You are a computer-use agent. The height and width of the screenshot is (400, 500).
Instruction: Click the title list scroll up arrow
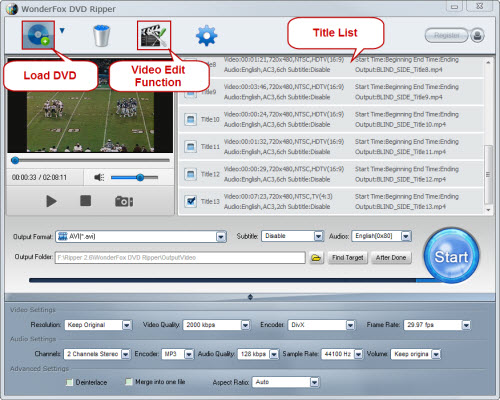(488, 62)
